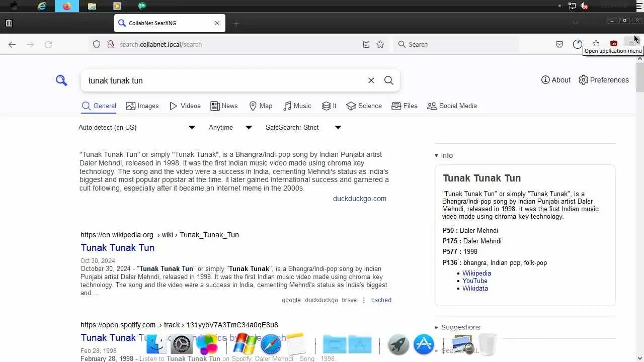Open search Preferences
The width and height of the screenshot is (644, 362).
(604, 80)
